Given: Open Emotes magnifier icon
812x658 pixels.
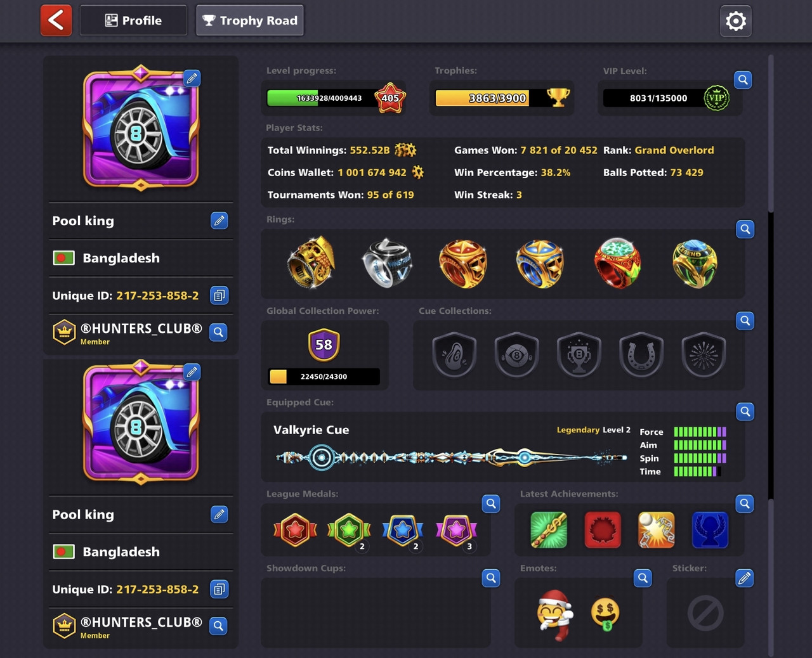Looking at the screenshot, I should (x=643, y=577).
